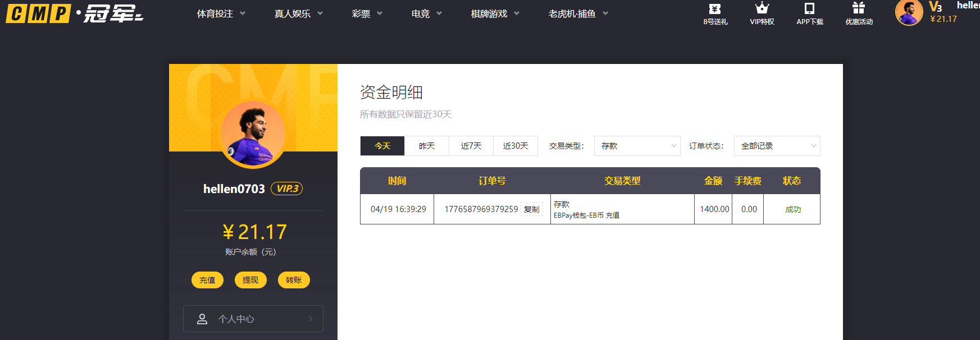Click the 转账 button

point(294,280)
